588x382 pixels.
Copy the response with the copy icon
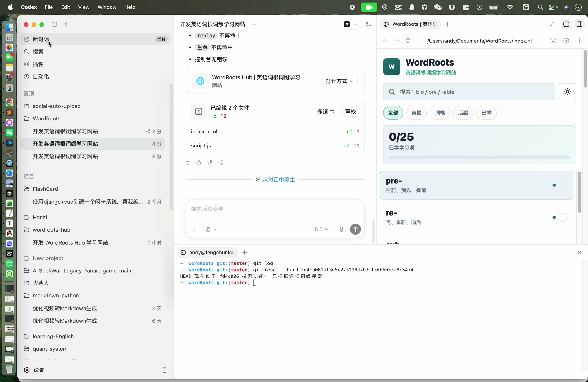(188, 162)
